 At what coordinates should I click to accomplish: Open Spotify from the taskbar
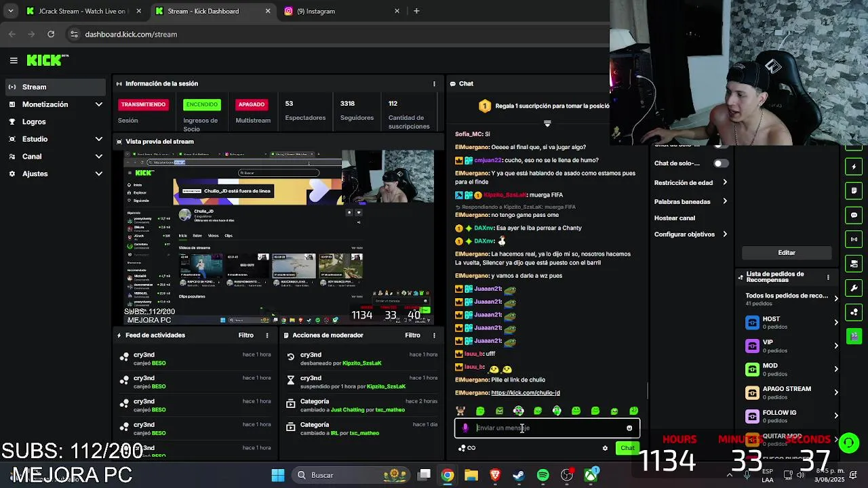tap(542, 475)
